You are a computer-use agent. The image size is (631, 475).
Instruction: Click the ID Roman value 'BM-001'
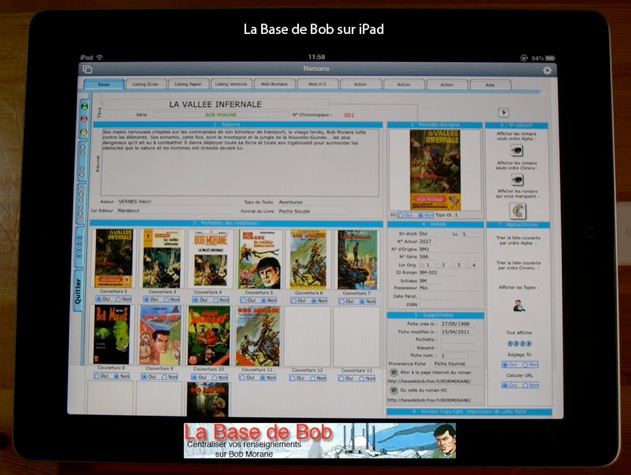(x=428, y=273)
